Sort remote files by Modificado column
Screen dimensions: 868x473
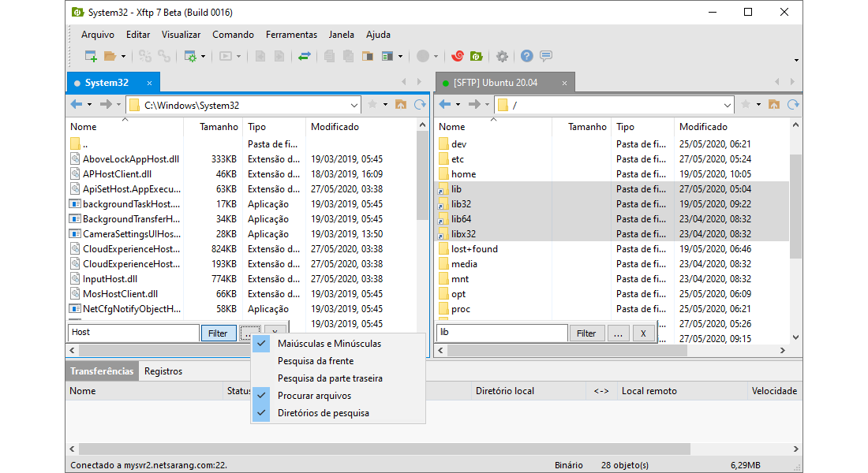[x=731, y=127]
